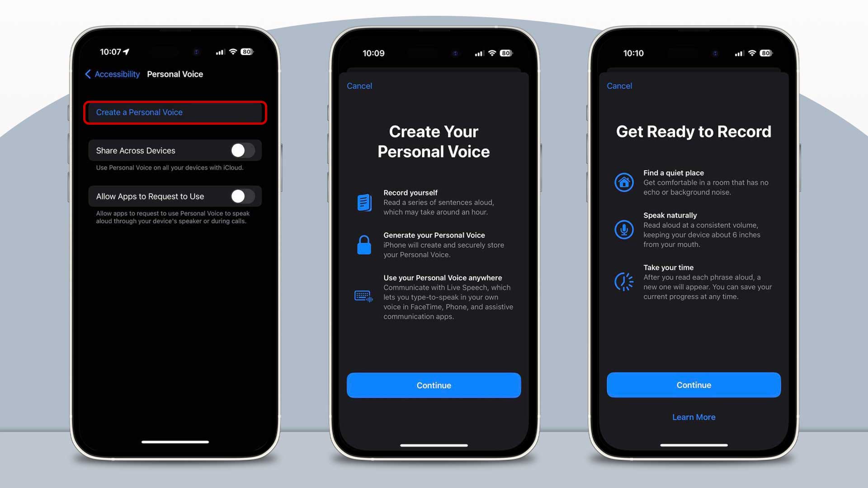Click the Generate Personal Voice lock icon
The width and height of the screenshot is (868, 488).
[x=363, y=244]
